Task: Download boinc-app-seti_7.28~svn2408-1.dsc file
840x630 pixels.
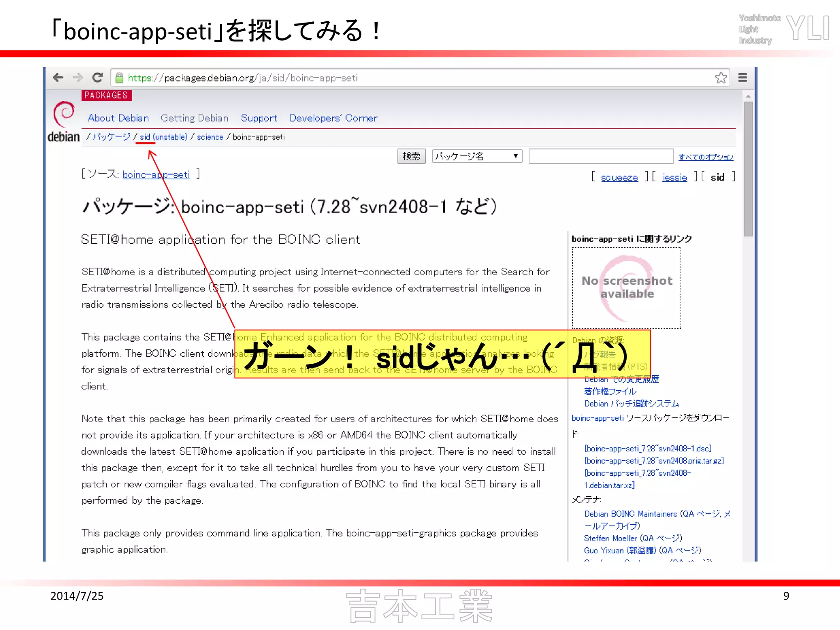Action: tap(648, 448)
